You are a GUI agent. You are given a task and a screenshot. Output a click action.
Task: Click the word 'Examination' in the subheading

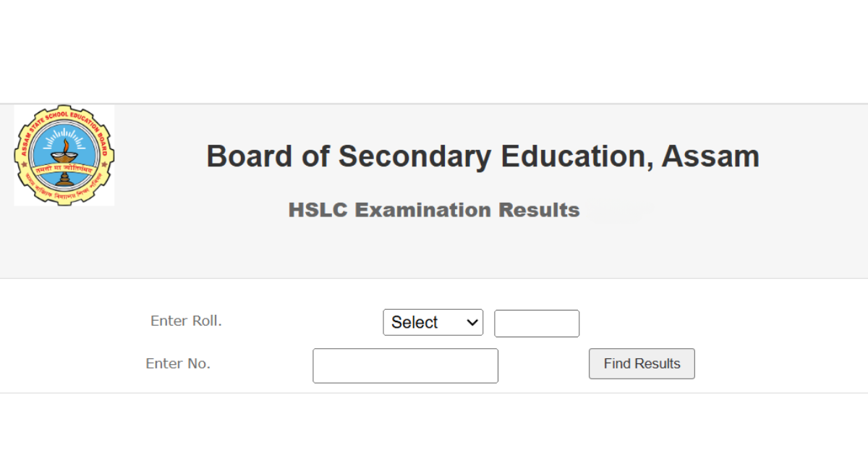point(423,210)
